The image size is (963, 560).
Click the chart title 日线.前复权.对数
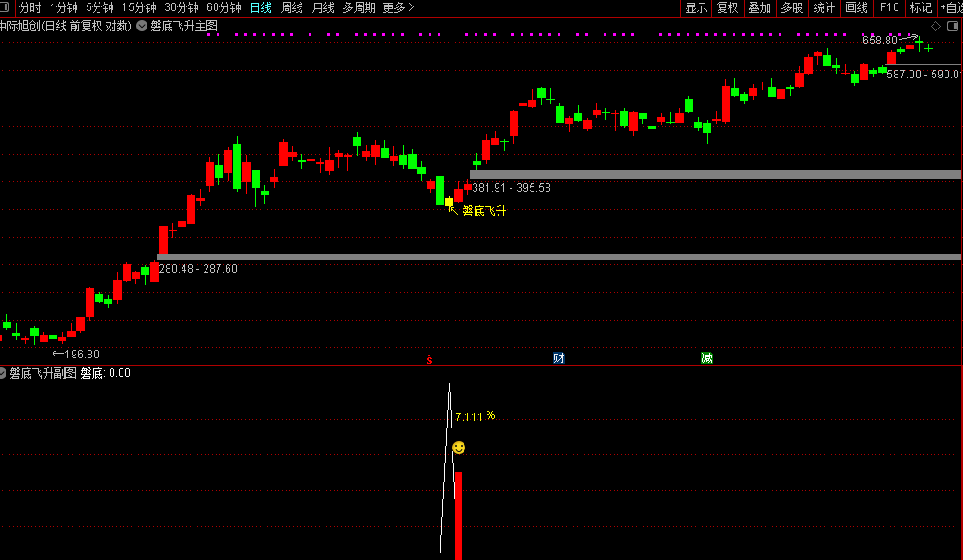[86, 27]
